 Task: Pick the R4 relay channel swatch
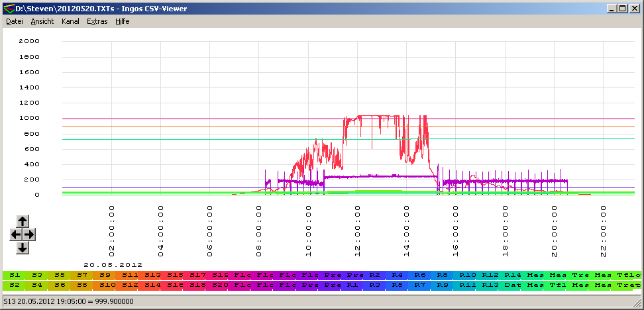pos(398,275)
